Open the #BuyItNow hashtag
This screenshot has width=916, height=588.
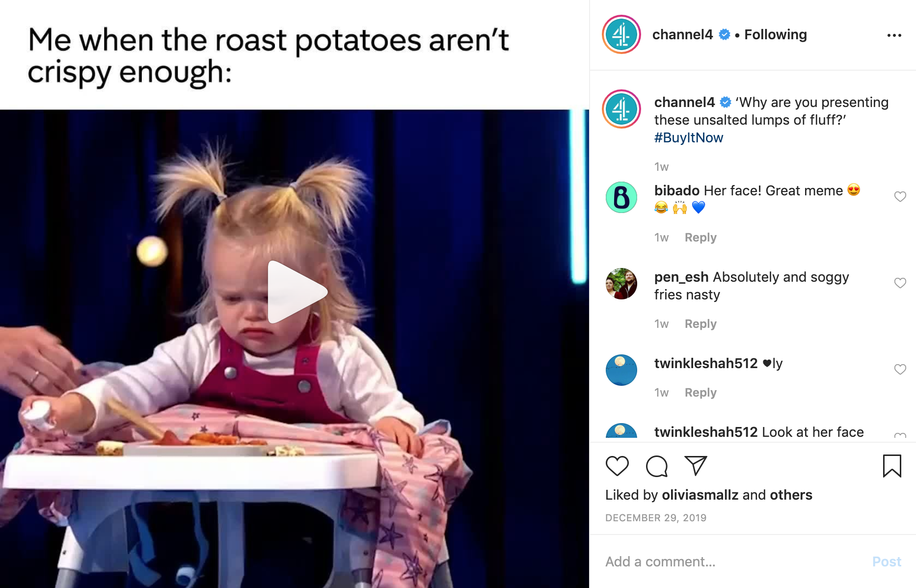(x=689, y=138)
